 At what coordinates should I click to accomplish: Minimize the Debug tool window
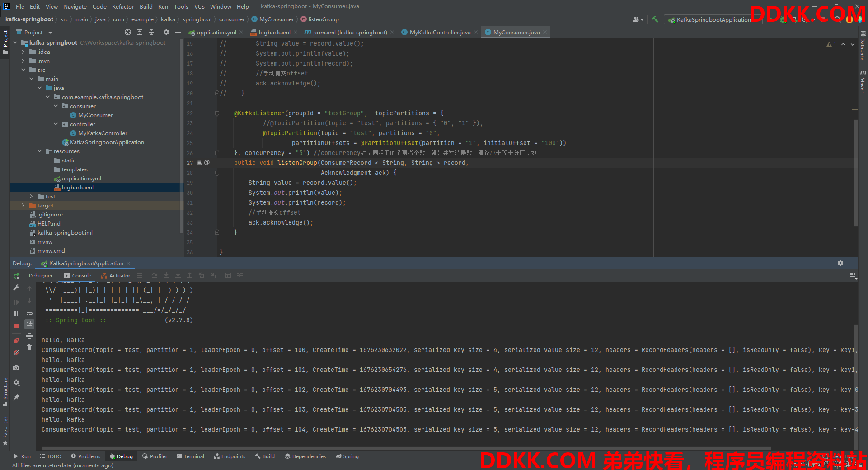pos(852,263)
